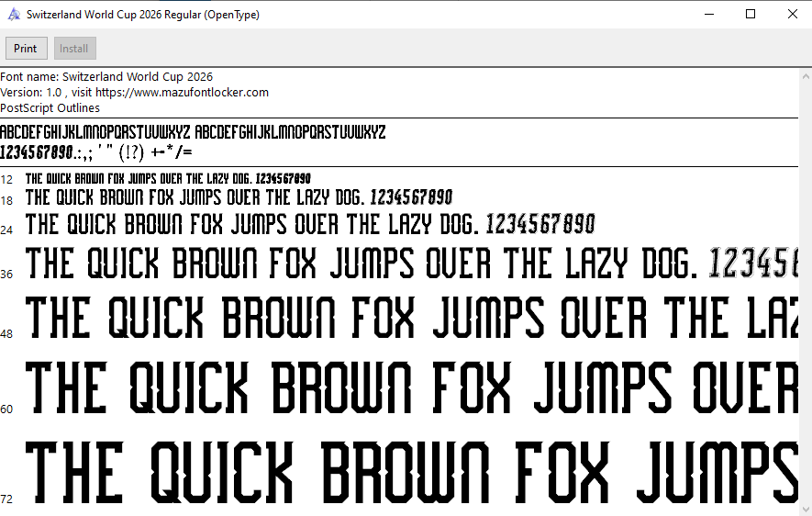812x516 pixels.
Task: Click the 18 point pangram sample line
Action: (239, 197)
